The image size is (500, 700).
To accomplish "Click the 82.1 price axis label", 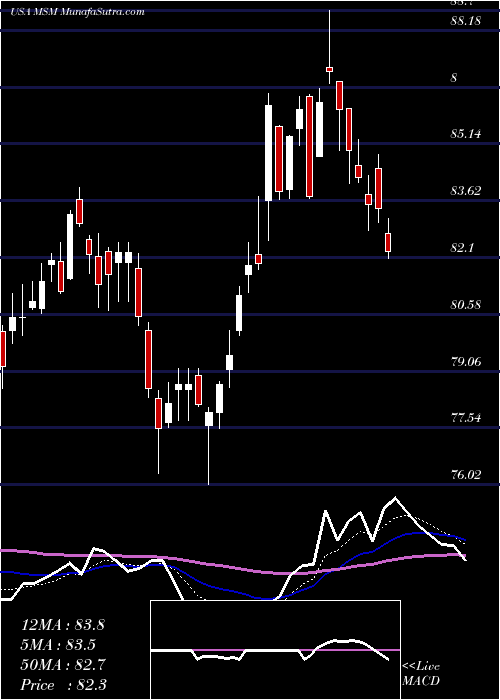I will (462, 248).
